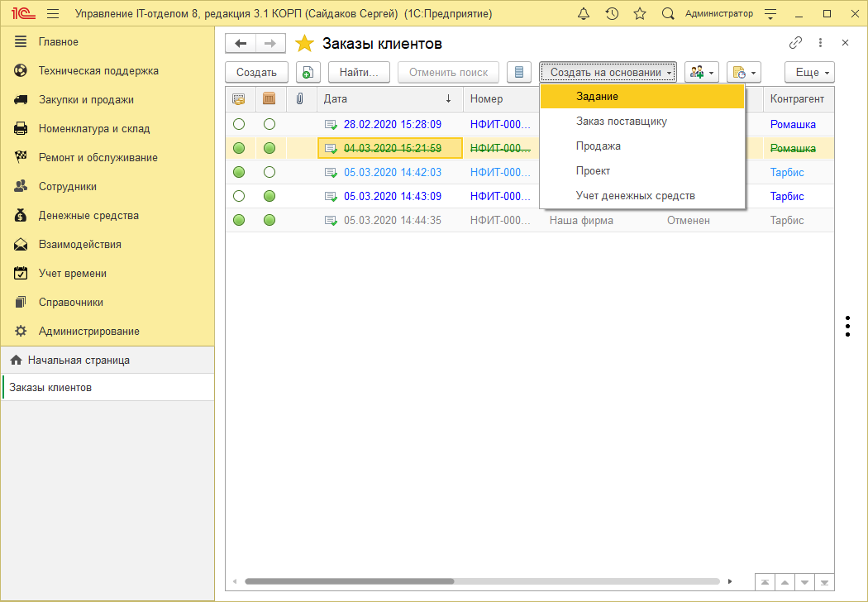Click first status circle in 28.02.2020 row
The image size is (868, 602).
tap(239, 124)
